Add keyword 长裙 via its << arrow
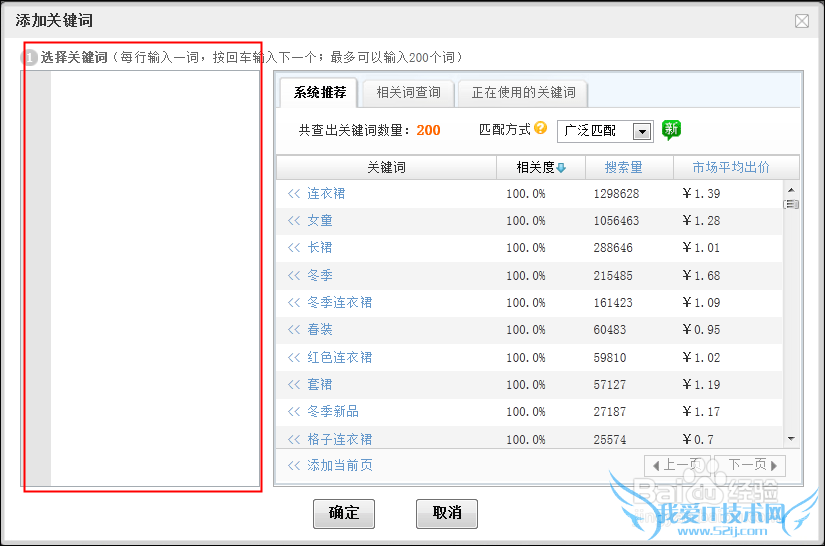Viewport: 825px width, 546px height. click(294, 247)
